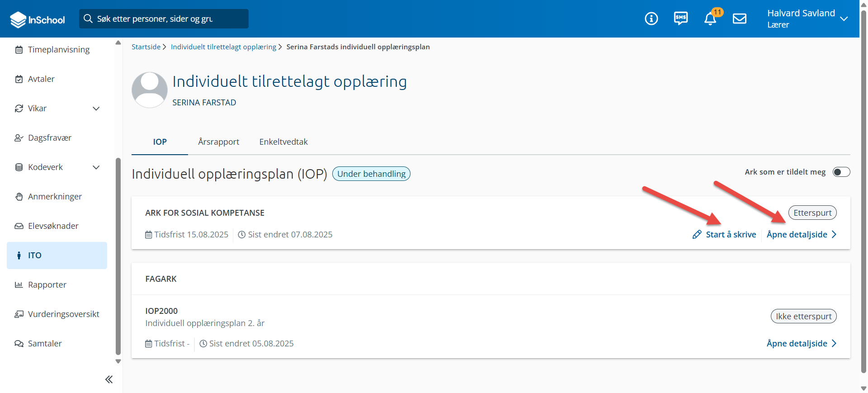Click the ITO person icon
Viewport: 868px width, 393px height.
[19, 256]
